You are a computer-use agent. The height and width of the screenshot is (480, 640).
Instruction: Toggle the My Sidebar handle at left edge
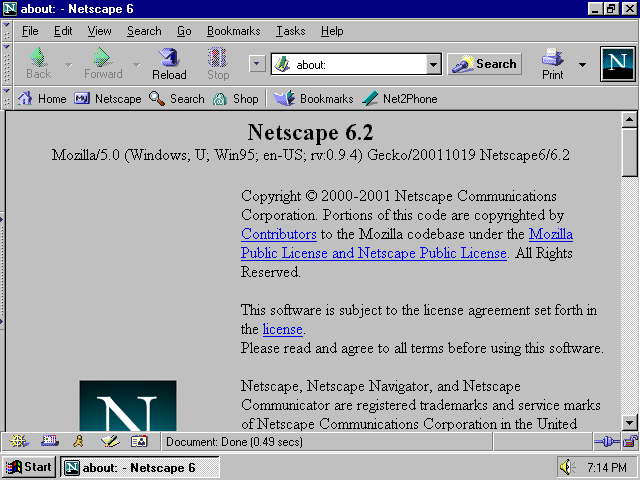(x=2, y=271)
